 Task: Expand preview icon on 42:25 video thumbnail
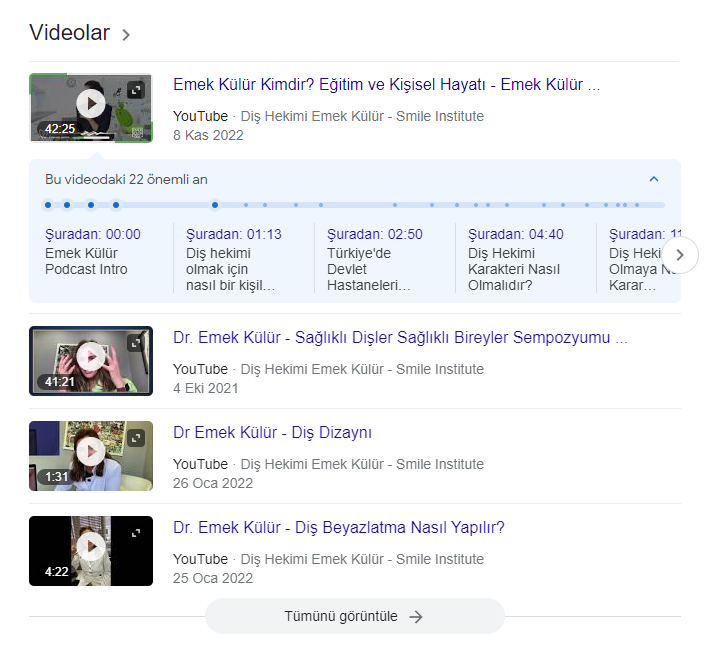pos(136,90)
